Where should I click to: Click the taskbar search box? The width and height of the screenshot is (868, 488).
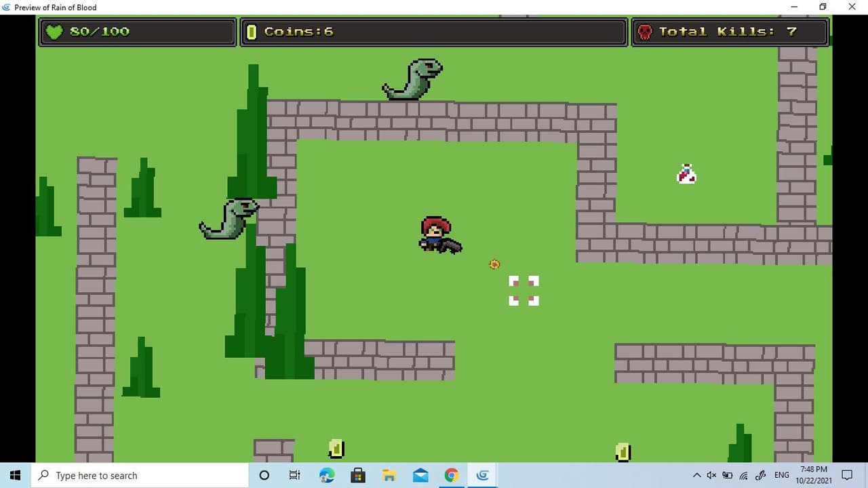pyautogui.click(x=140, y=475)
